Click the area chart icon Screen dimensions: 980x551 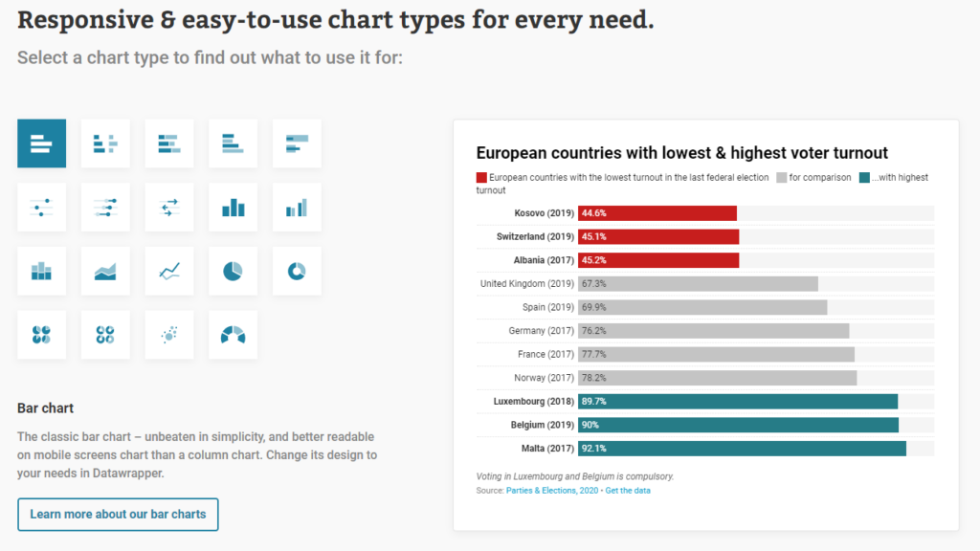pyautogui.click(x=105, y=272)
